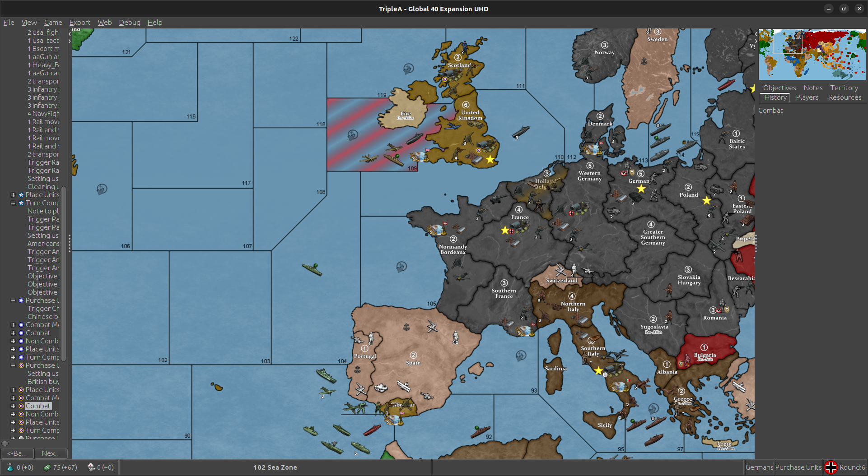Click the anchor icon in Spain
The height and width of the screenshot is (476, 868).
406,327
